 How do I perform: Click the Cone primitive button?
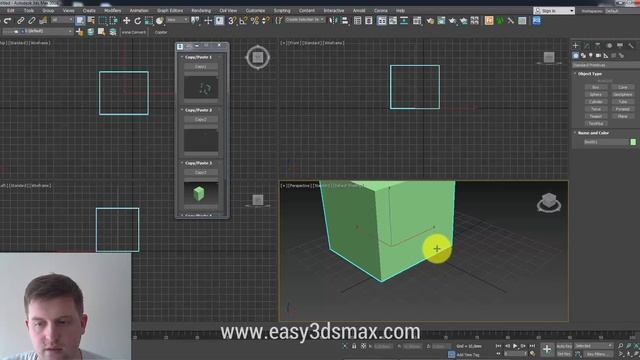tap(622, 87)
